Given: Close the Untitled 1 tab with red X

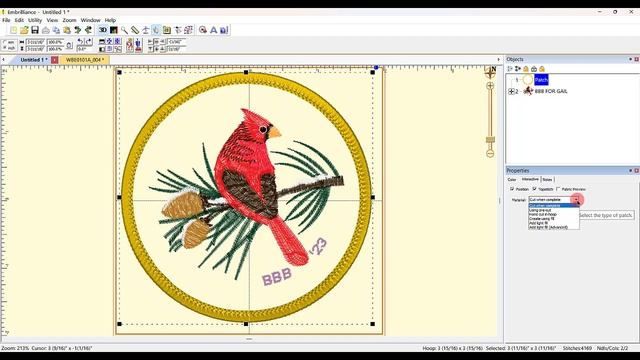Looking at the screenshot, I should 55,60.
